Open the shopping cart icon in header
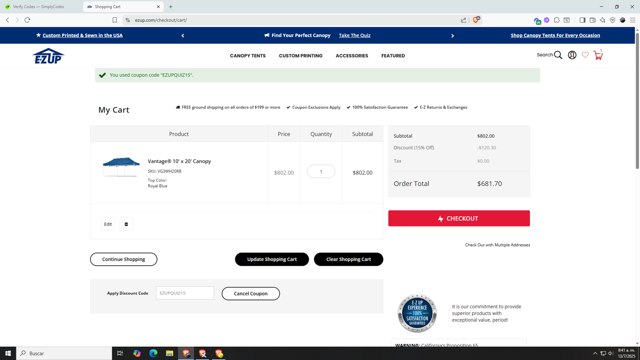This screenshot has height=360, width=640. (x=598, y=55)
